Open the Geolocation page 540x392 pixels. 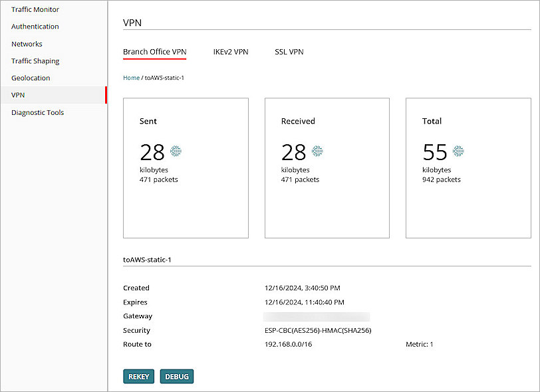(x=31, y=78)
